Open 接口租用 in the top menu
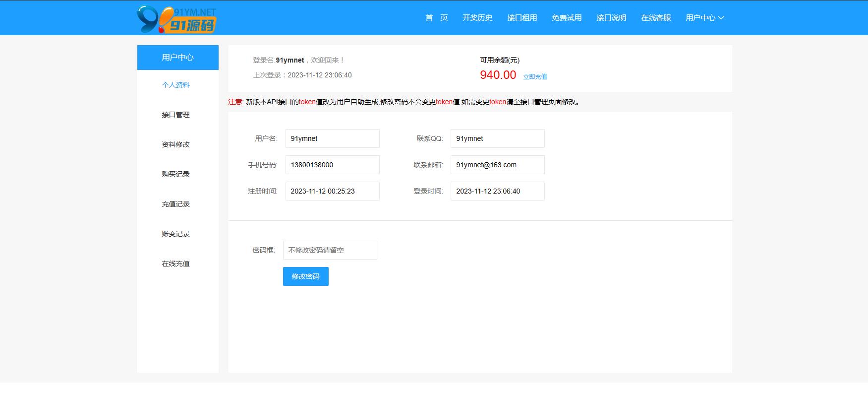Screen dimensions: 868x397 [x=522, y=18]
